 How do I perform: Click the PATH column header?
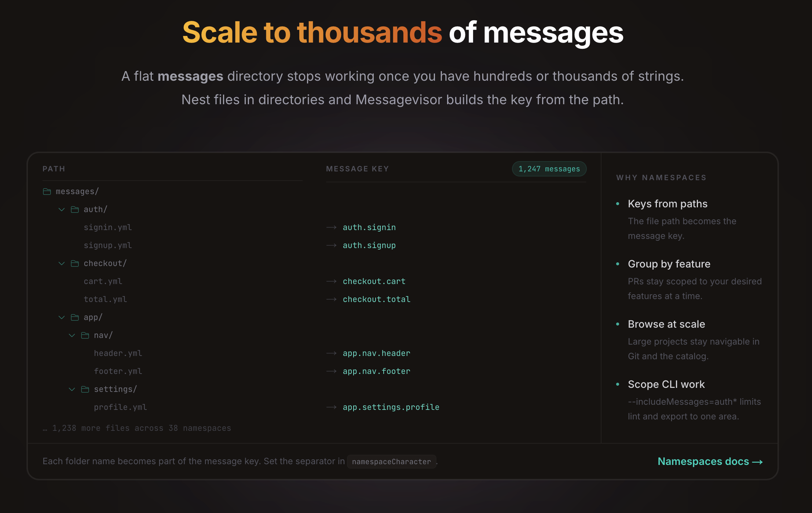(x=54, y=169)
